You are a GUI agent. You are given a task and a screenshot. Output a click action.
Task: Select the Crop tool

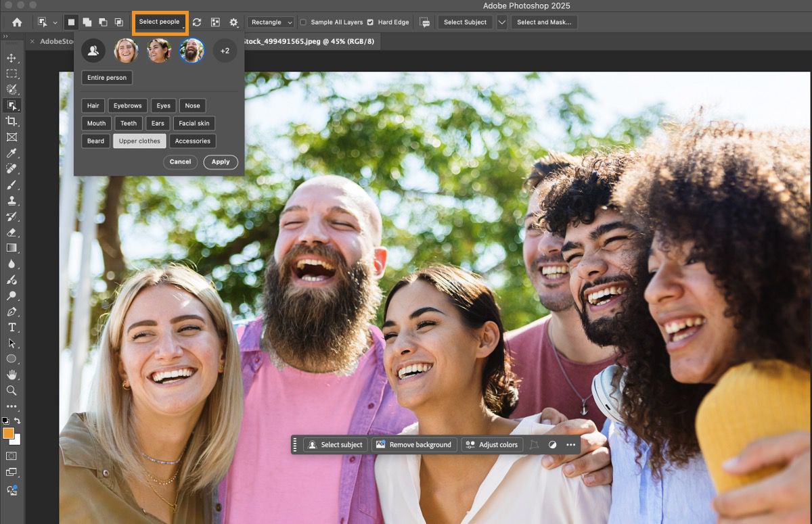(x=12, y=122)
